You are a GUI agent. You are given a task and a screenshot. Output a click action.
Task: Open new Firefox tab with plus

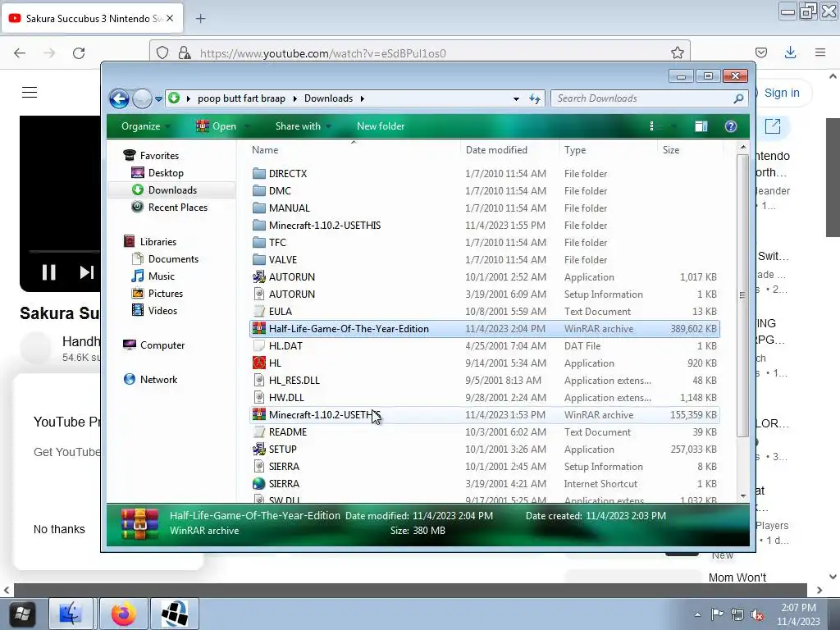tap(200, 19)
